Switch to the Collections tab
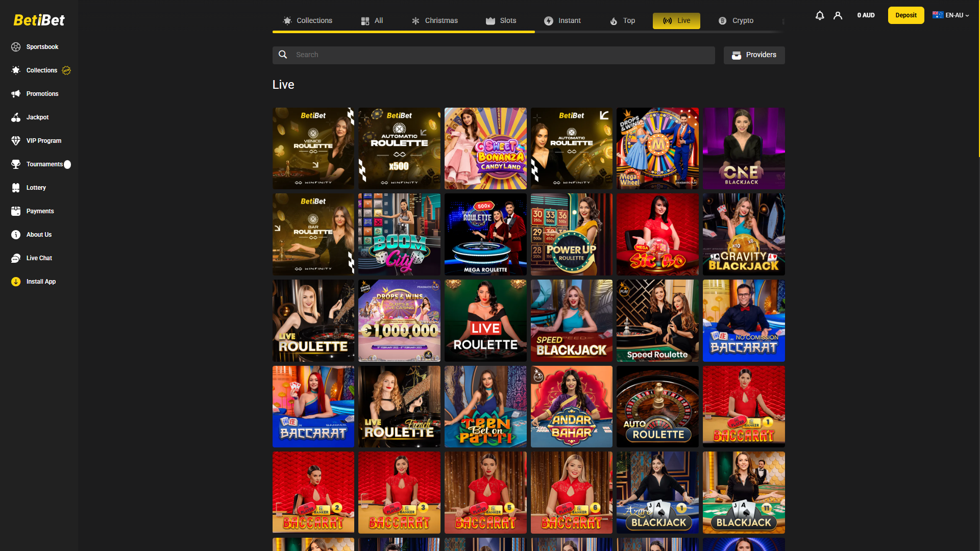 pos(307,21)
